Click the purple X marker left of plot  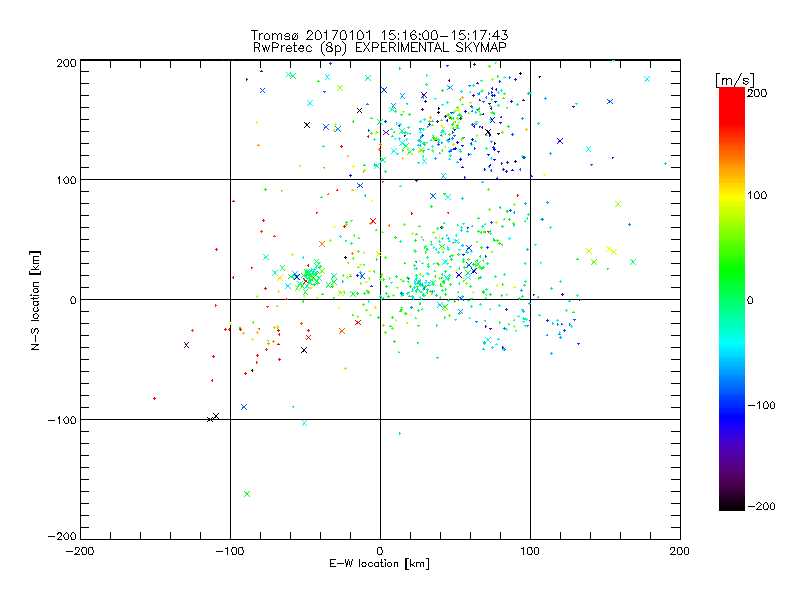[x=186, y=345]
